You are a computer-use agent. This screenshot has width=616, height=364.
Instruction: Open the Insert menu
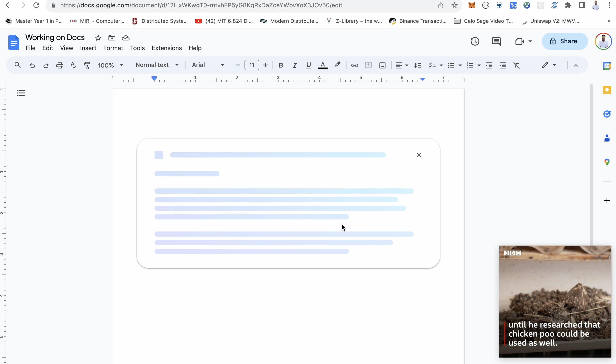(88, 48)
